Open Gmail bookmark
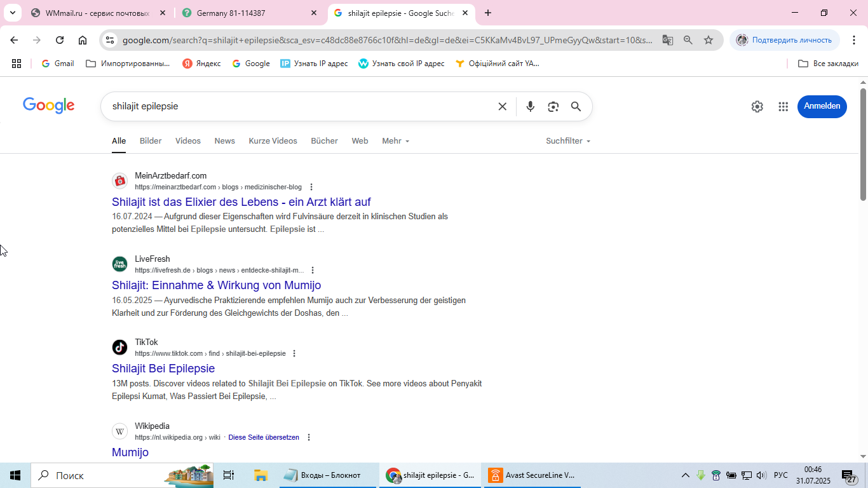Screen dimensions: 868x488 (57, 64)
